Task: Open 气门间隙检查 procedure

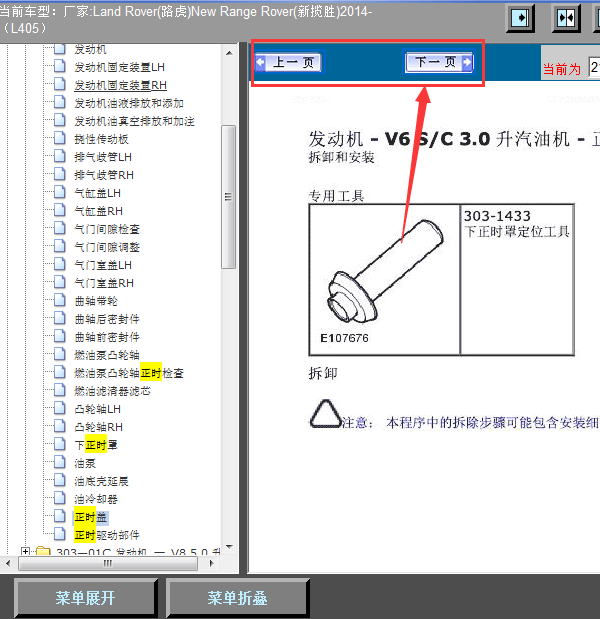Action: [107, 229]
